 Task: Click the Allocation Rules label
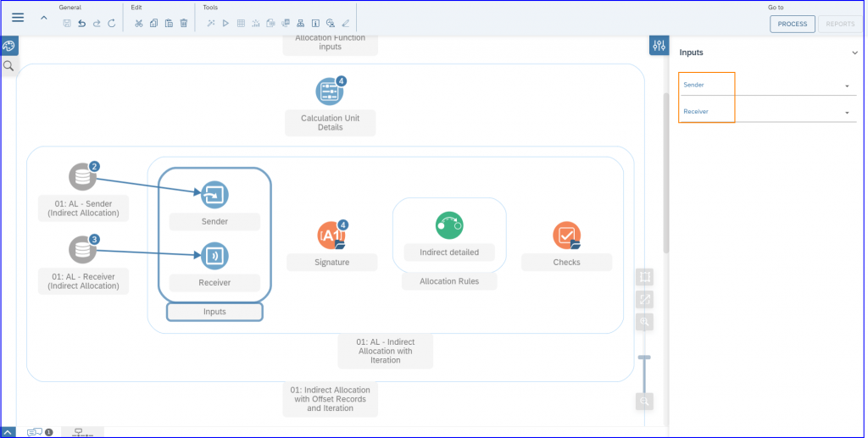(x=449, y=281)
